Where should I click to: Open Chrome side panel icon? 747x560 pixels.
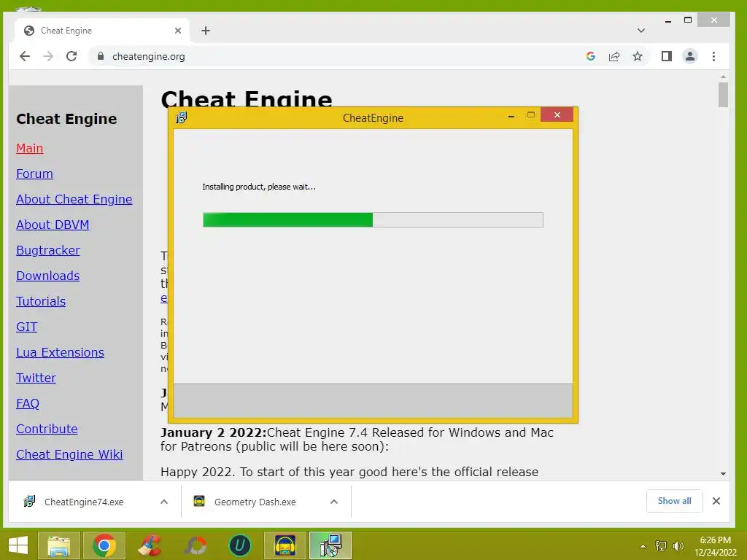point(667,56)
